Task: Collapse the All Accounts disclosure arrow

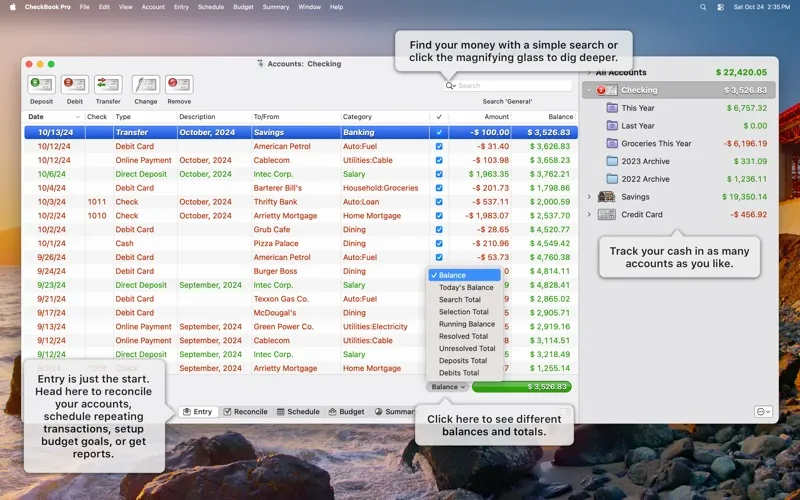Action: (x=589, y=72)
